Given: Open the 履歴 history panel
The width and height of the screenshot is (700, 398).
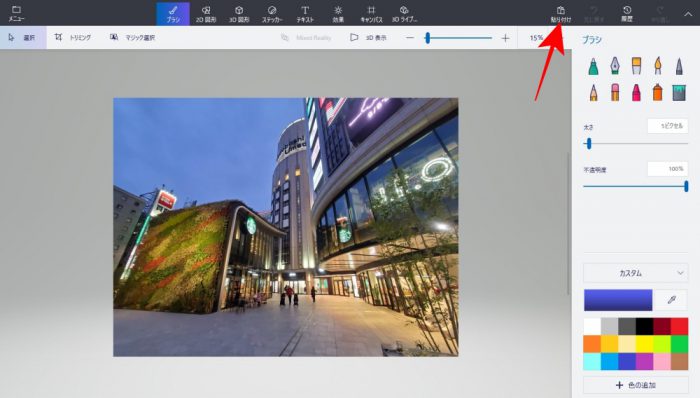Looking at the screenshot, I should coord(627,13).
